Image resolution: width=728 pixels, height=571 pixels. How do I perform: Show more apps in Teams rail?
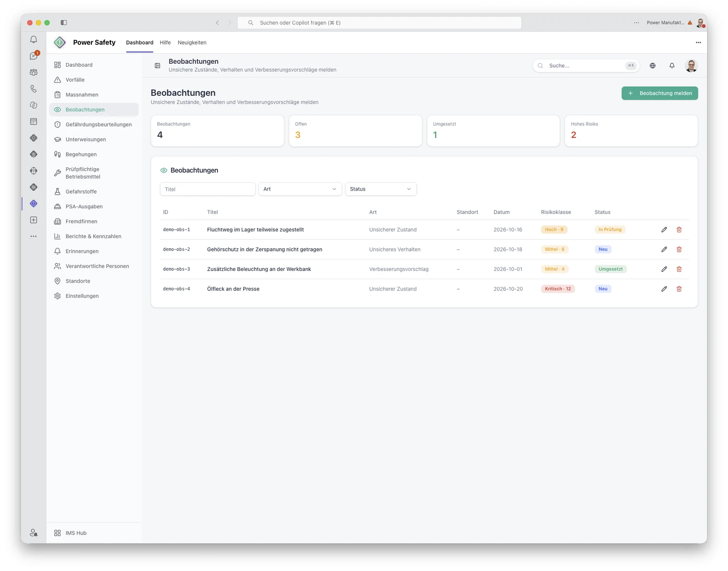point(34,236)
